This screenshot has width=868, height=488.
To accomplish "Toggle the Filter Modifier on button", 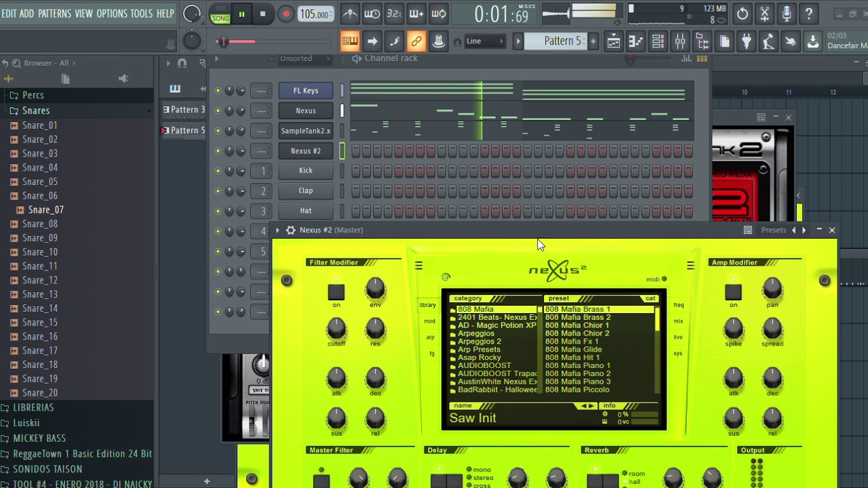I will 336,292.
